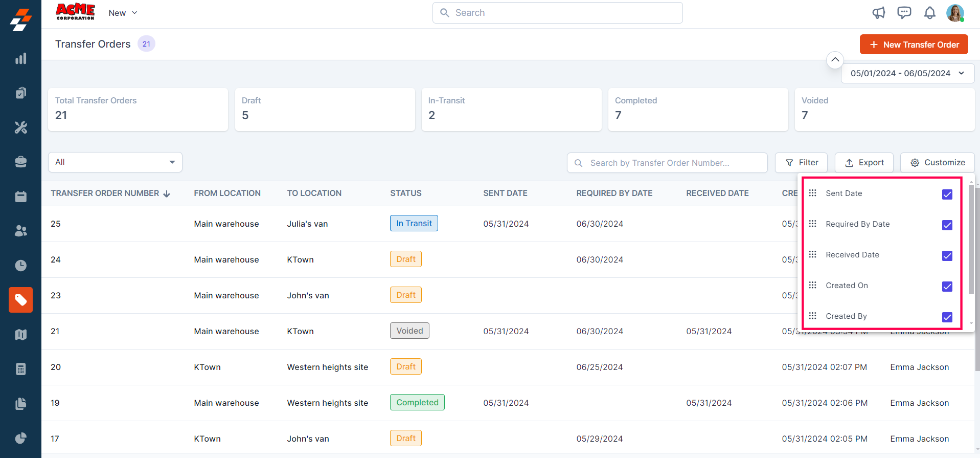The width and height of the screenshot is (980, 458).
Task: Click the Search by Transfer Order Number field
Action: coord(667,163)
